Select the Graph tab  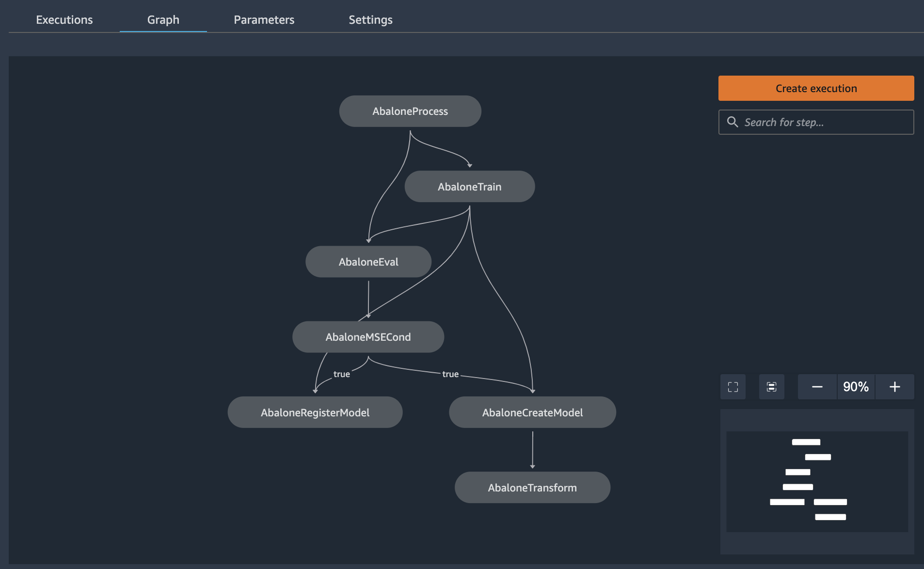(x=163, y=20)
